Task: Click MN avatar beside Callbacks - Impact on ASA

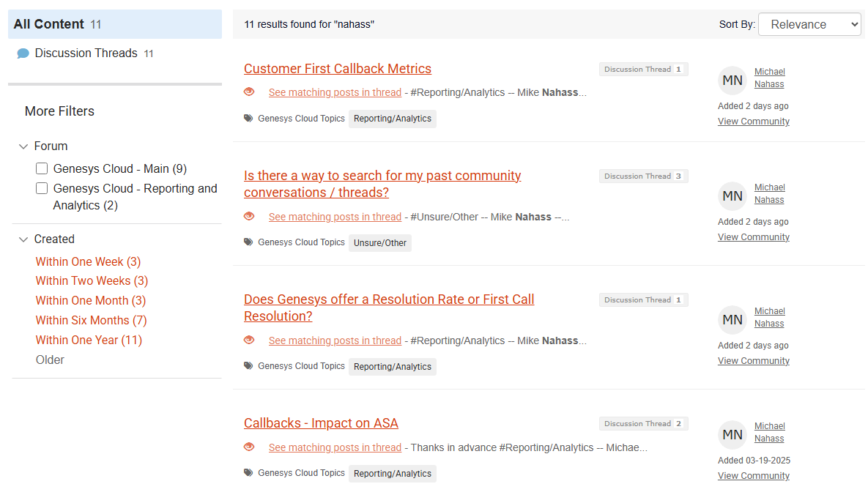Action: [x=732, y=435]
